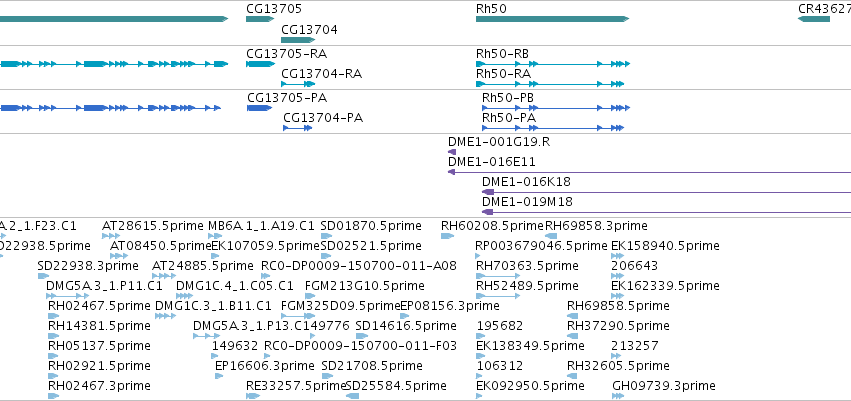Select the MB6A.1_1.A19.C1 feature

[215, 236]
